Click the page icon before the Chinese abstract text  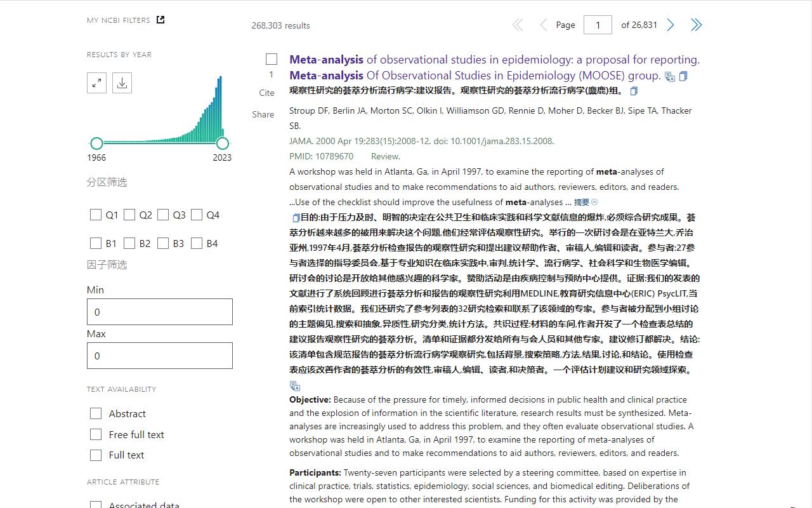click(296, 217)
